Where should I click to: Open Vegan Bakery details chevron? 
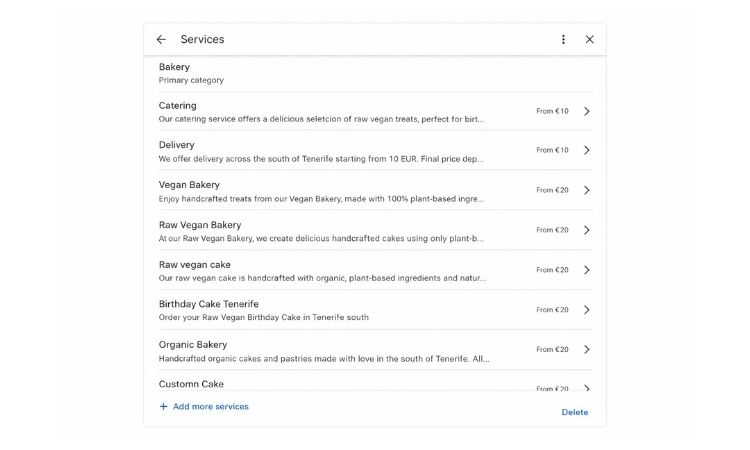(x=587, y=190)
